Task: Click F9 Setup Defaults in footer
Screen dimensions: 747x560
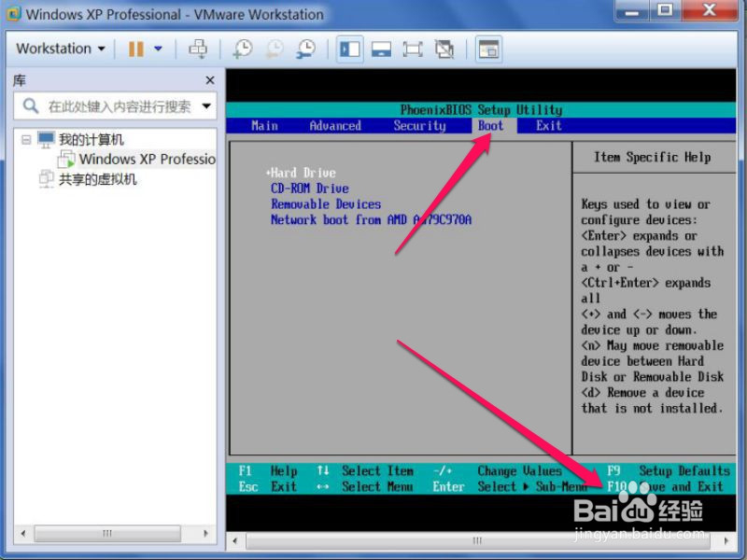Action: [x=669, y=471]
